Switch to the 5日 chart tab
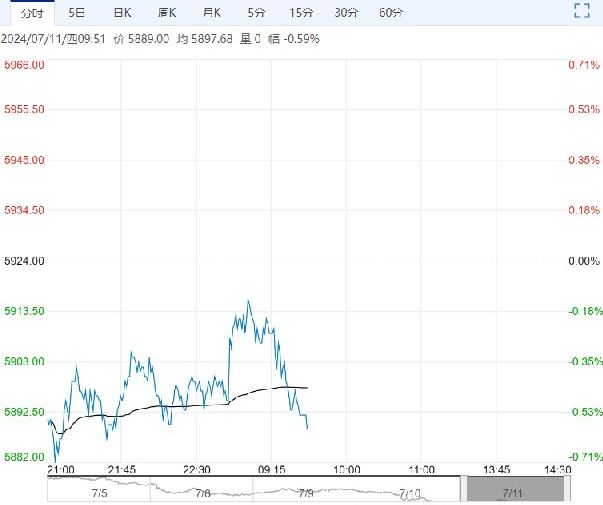The image size is (603, 505). [77, 13]
